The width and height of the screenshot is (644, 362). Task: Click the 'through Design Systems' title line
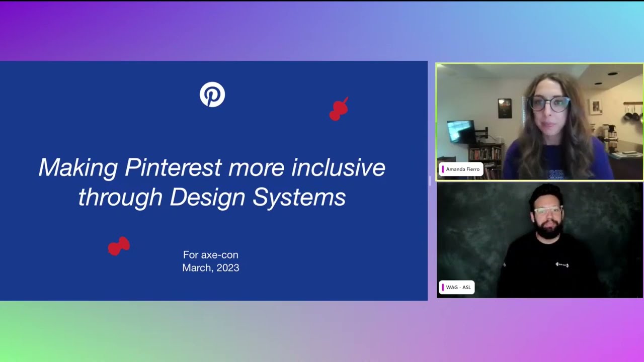point(212,197)
